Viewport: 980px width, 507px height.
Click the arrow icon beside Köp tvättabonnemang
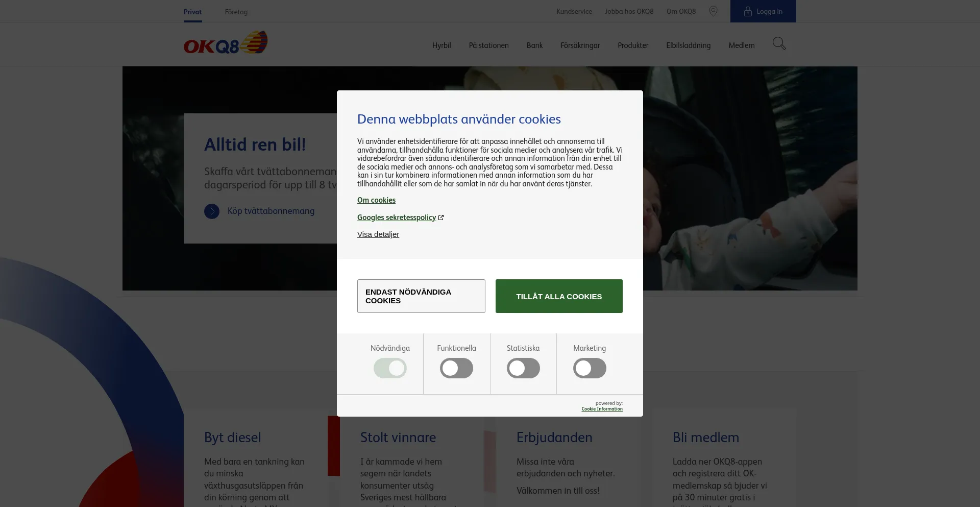click(212, 211)
